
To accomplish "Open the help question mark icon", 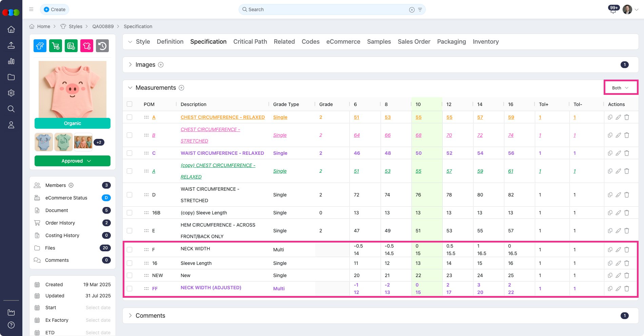I will pos(11,325).
